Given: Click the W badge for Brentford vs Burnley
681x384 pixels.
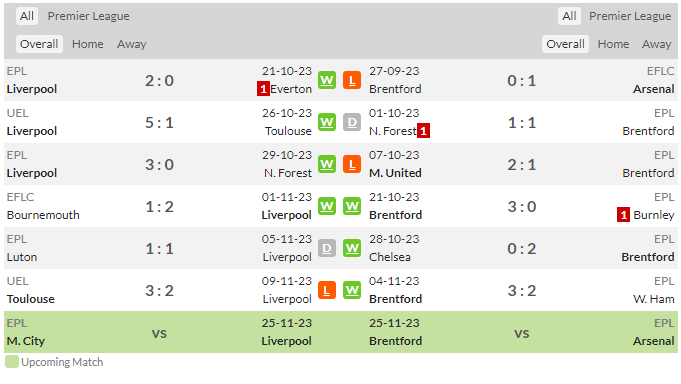Looking at the screenshot, I should 352,206.
